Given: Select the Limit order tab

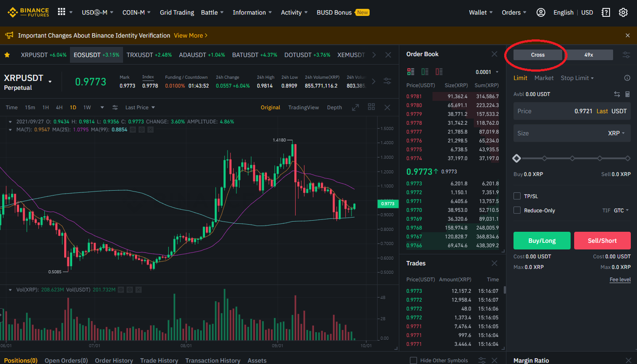Looking at the screenshot, I should [x=520, y=78].
